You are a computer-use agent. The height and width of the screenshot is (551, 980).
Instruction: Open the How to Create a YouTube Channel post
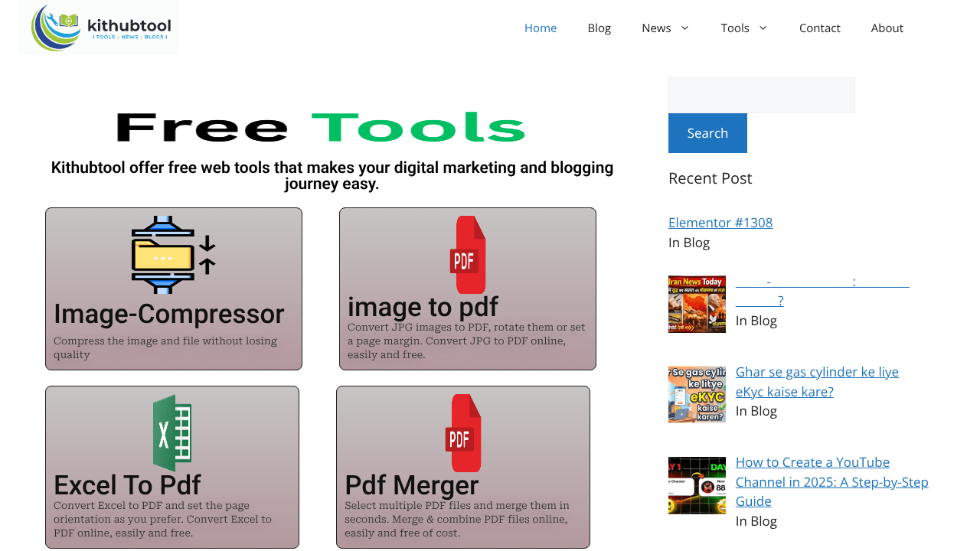pos(832,481)
